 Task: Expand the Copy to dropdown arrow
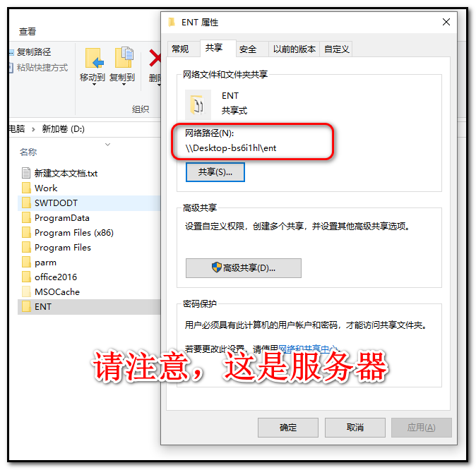coord(124,85)
